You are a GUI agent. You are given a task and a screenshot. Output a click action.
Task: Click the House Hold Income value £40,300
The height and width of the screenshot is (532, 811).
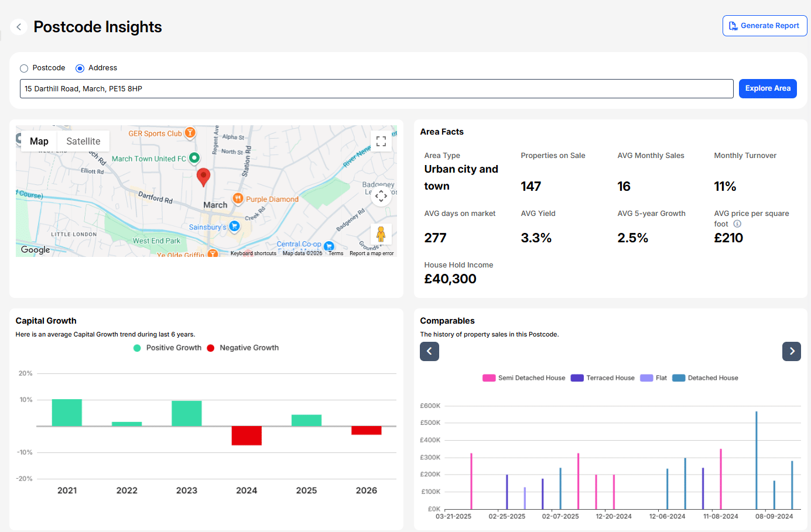click(x=450, y=279)
